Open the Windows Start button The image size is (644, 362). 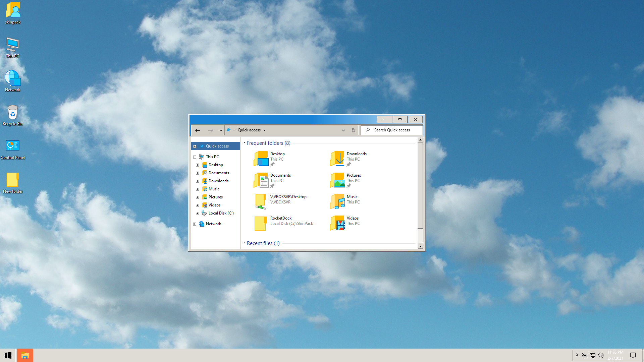8,355
